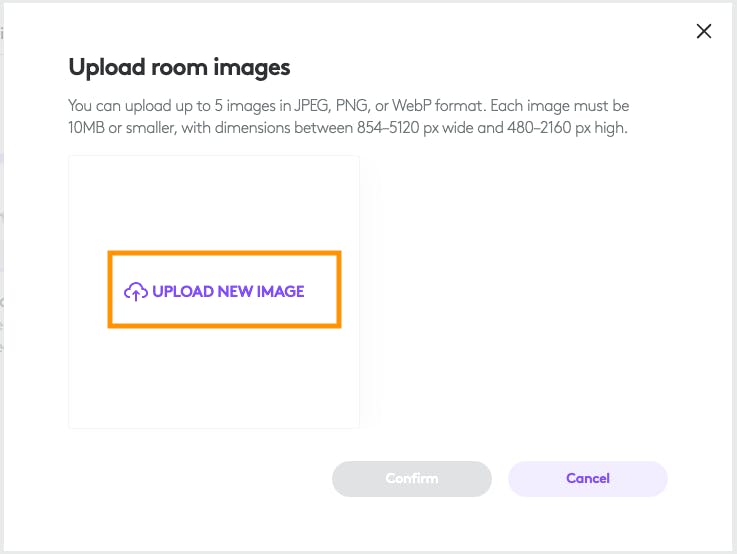Screen dimensions: 737x554
Task: Click the word "IMAGE" in the upload button
Action: 279,292
